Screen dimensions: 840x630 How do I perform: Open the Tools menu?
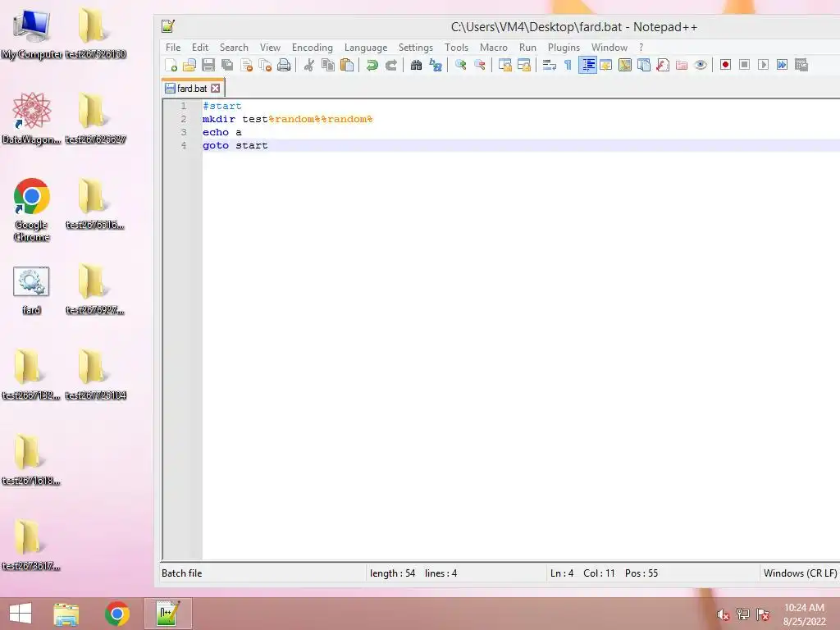coord(456,48)
